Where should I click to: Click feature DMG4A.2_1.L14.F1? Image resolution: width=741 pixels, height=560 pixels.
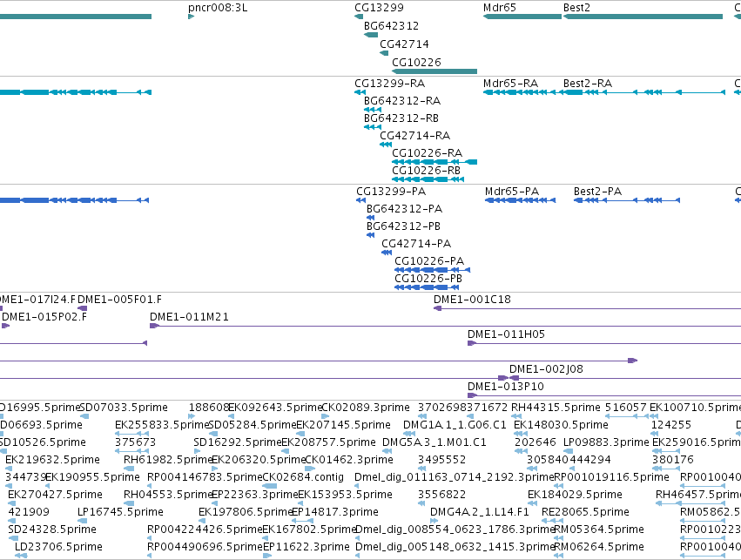479,512
